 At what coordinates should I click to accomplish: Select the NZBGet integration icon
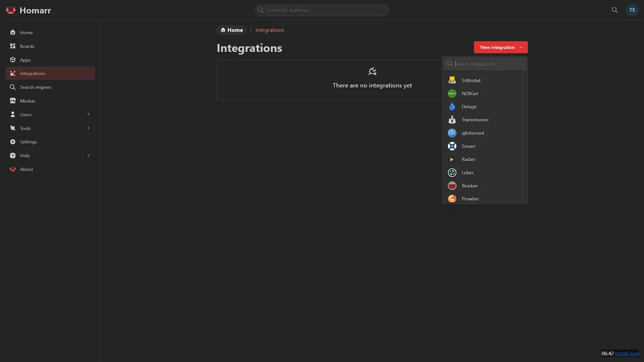[452, 94]
